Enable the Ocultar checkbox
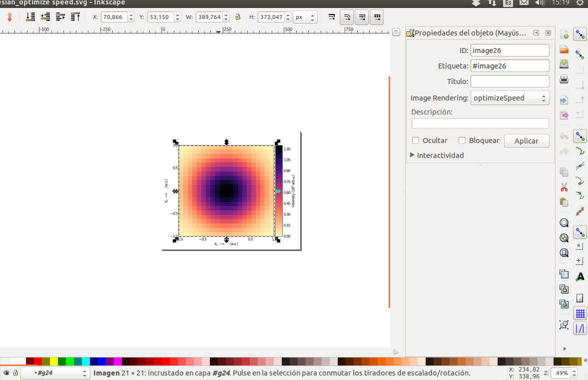588x380 pixels. pos(416,140)
